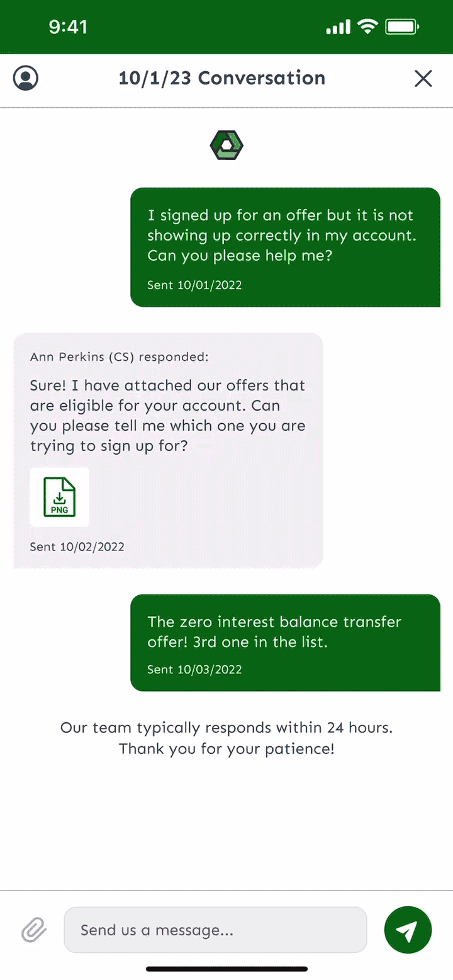Tap the cellular signal bars icon
453x980 pixels.
coord(338,27)
